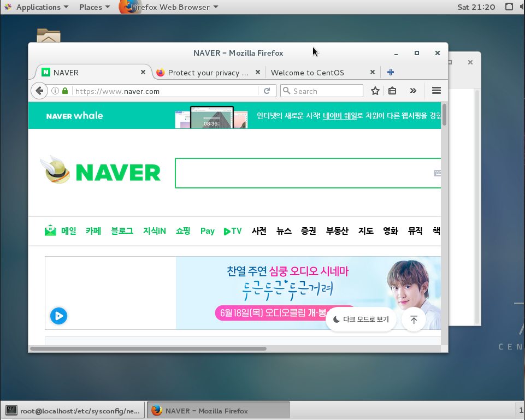Click the horizontal scrollbar at bottom
Image resolution: width=525 pixels, height=420 pixels.
point(148,348)
